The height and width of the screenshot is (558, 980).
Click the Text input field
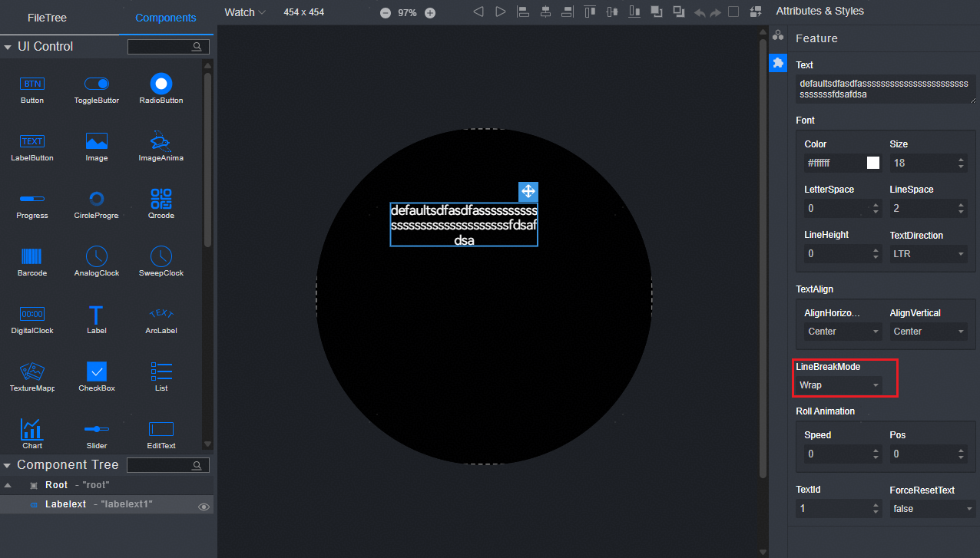pos(885,88)
